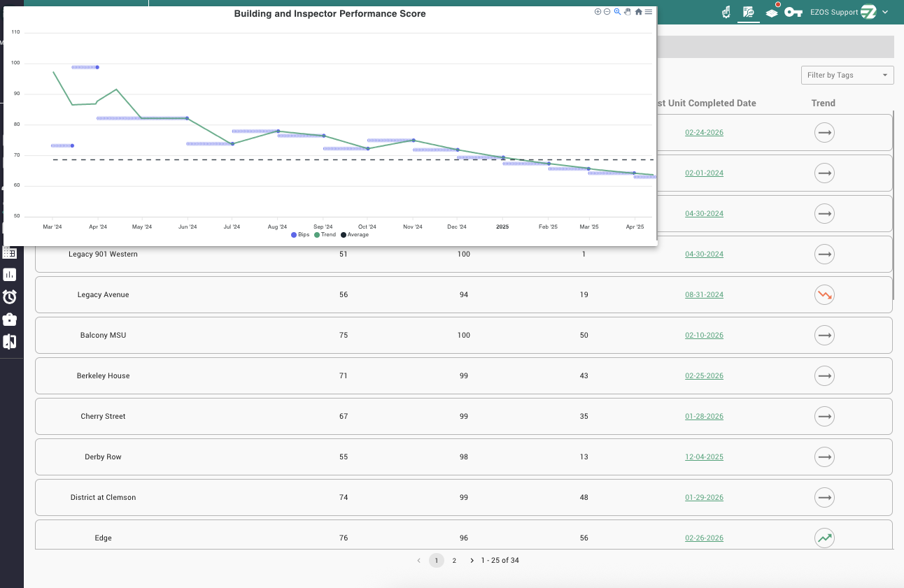Zoom out the chart with minus icon

(x=607, y=12)
